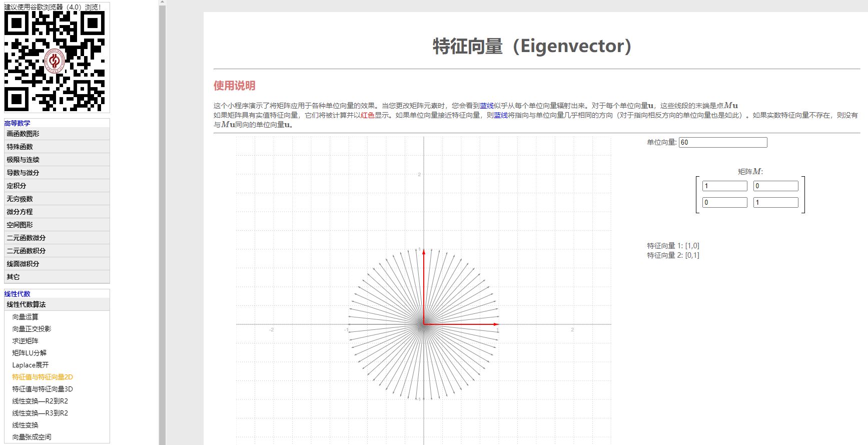The width and height of the screenshot is (868, 445).
Task: Expand the 画函数图形 section
Action: pyautogui.click(x=23, y=134)
